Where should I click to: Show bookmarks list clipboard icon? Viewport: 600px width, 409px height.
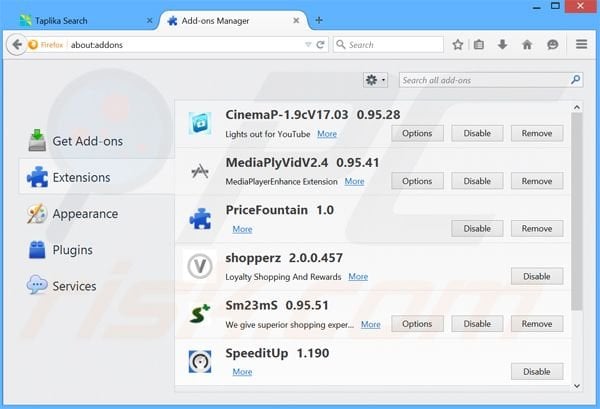click(x=479, y=45)
